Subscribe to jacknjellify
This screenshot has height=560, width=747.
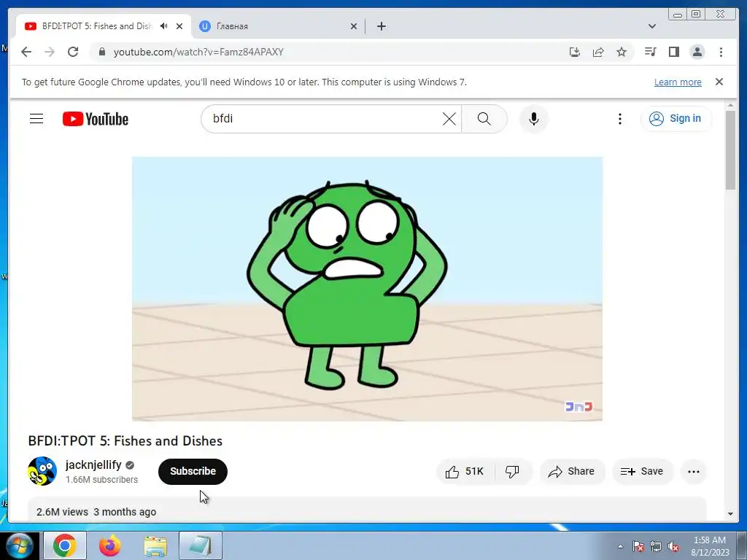(193, 472)
